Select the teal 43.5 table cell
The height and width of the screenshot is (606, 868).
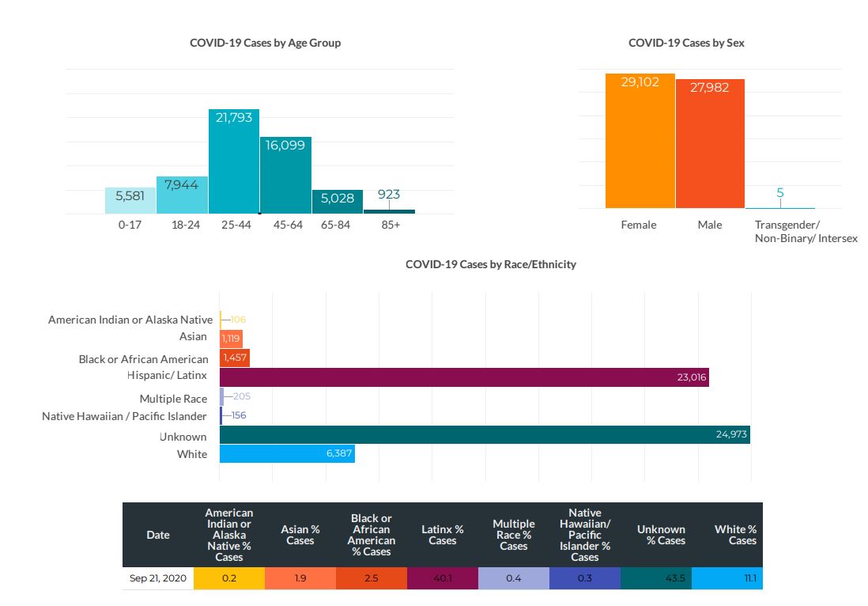pos(655,578)
